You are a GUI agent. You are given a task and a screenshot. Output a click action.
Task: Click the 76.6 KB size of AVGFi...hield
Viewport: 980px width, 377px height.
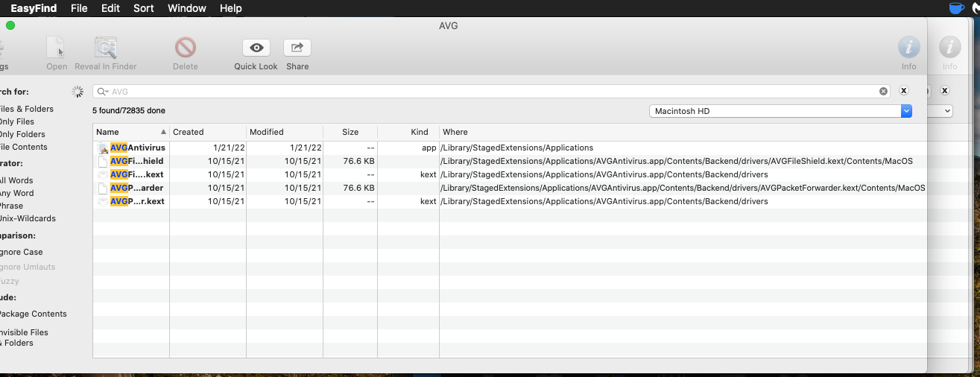click(358, 161)
